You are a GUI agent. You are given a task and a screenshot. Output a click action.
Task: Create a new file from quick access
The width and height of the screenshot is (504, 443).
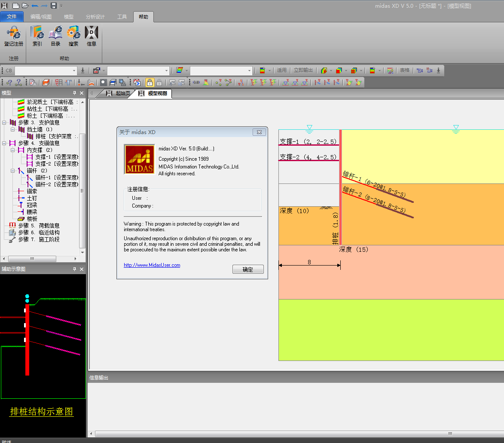coord(16,6)
